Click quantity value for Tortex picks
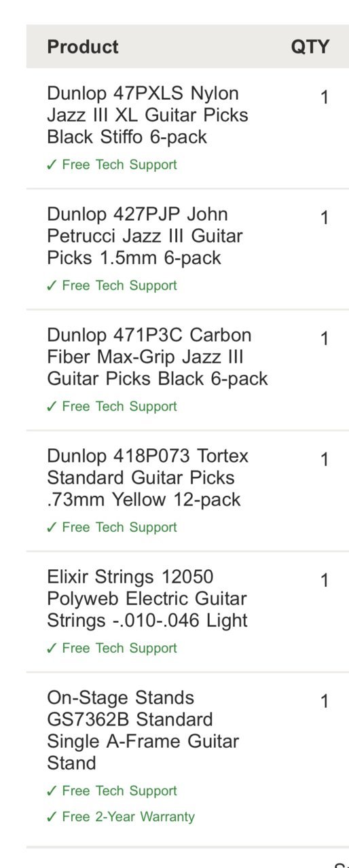The image size is (349, 868). (325, 460)
